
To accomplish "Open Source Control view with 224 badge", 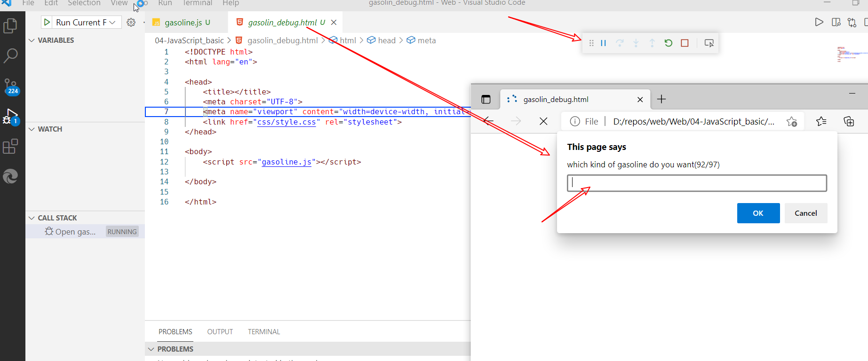I will point(11,86).
